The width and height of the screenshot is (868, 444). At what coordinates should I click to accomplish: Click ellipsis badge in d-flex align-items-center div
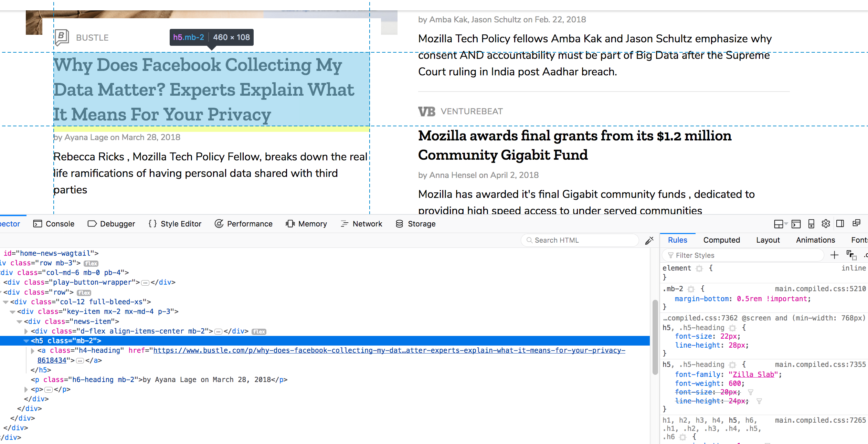pos(218,332)
